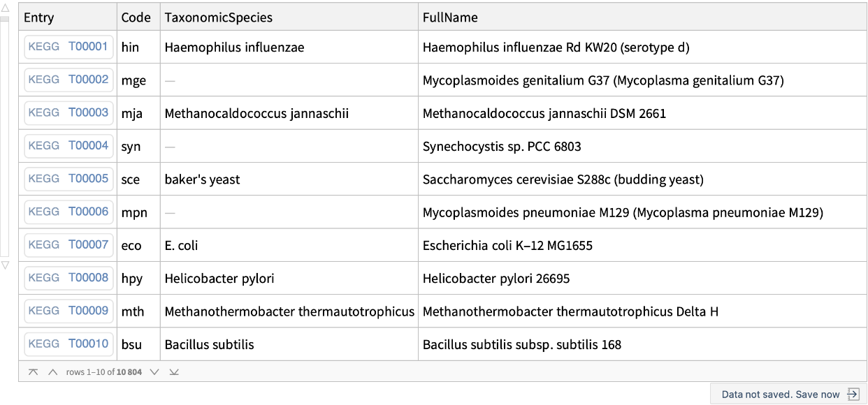
Task: Select the TaxonomicSpecies column header
Action: [219, 18]
